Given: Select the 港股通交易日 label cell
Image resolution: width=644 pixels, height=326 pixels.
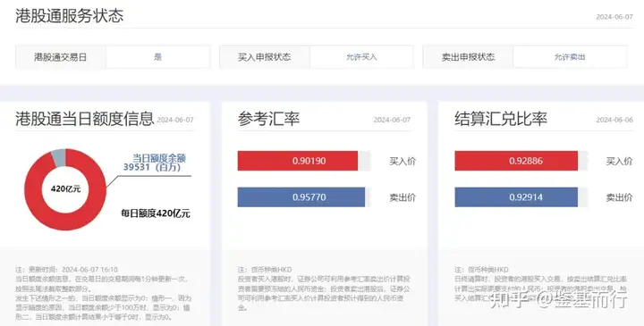Looking at the screenshot, I should 61,57.
